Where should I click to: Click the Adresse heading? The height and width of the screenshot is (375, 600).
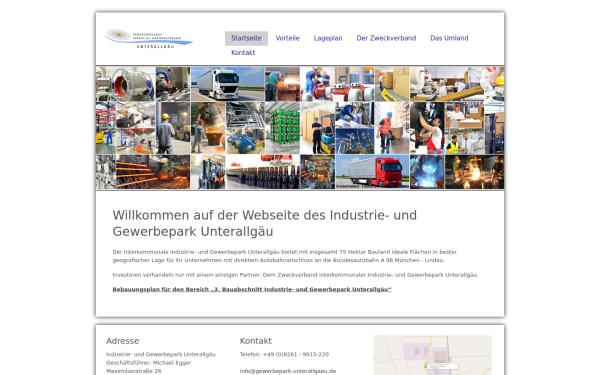tap(122, 341)
